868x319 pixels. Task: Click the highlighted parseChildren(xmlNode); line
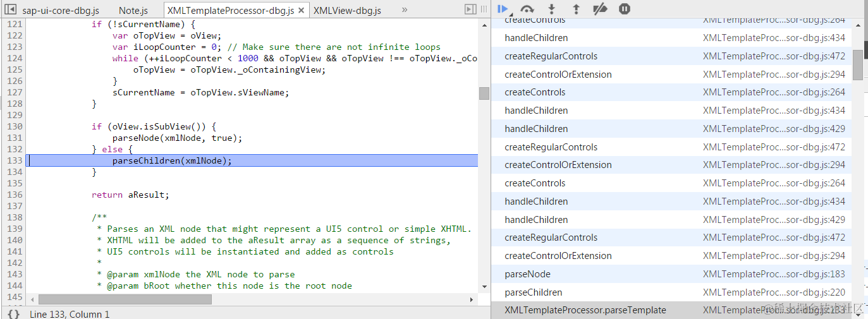(253, 160)
